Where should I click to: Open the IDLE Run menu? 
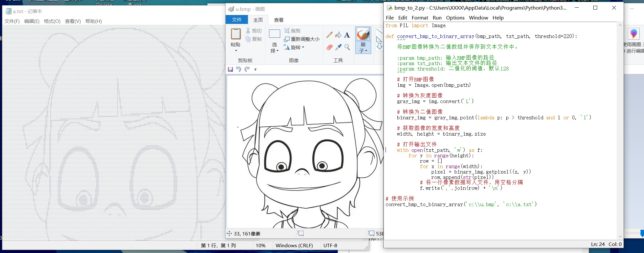(437, 18)
